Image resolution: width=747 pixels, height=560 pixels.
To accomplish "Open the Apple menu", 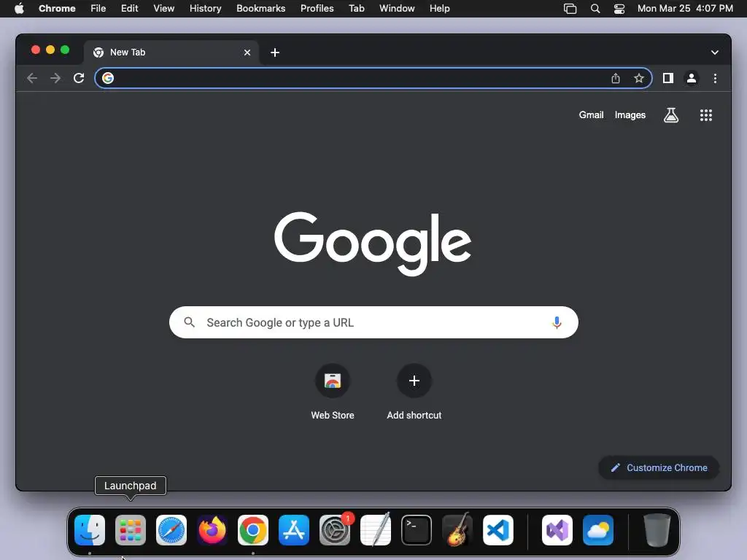I will pyautogui.click(x=19, y=9).
